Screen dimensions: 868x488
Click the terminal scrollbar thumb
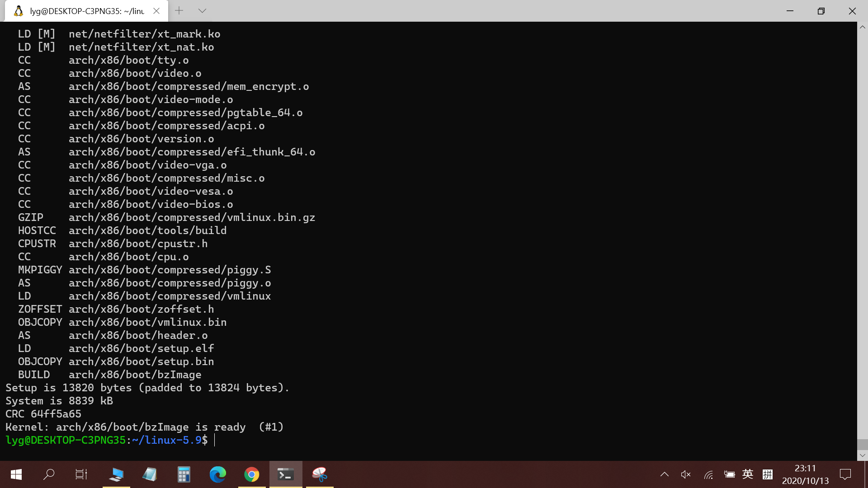point(863,444)
